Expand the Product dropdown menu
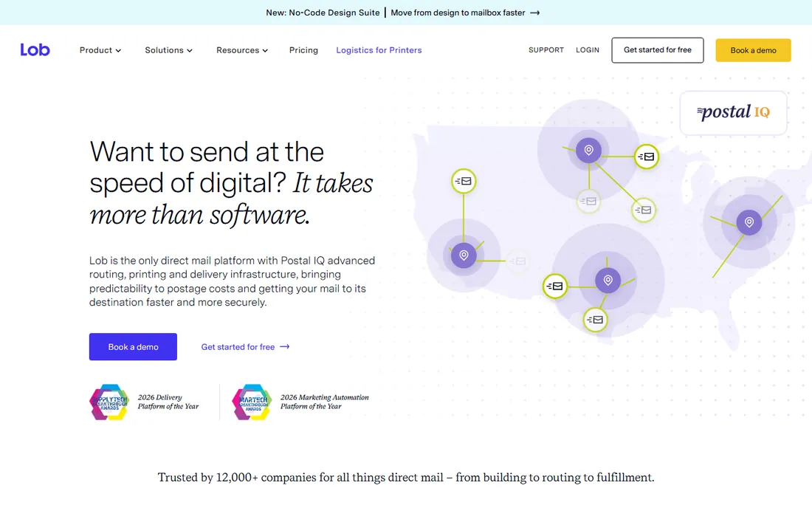Viewport: 812px width, 508px height. pos(100,50)
